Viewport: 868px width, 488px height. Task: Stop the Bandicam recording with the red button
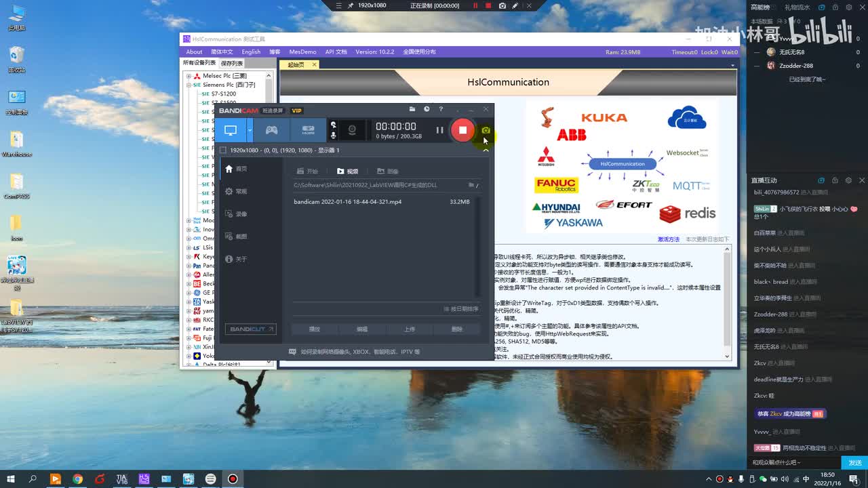click(x=462, y=130)
